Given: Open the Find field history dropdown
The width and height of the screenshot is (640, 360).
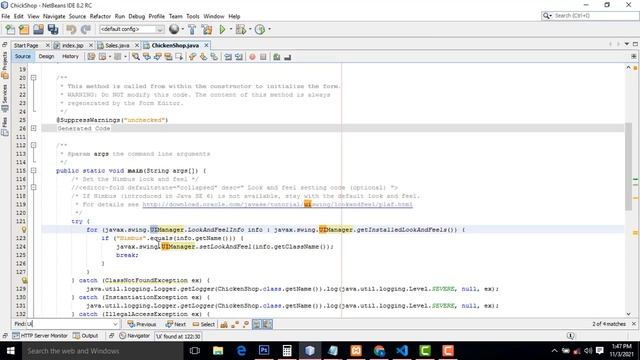Looking at the screenshot, I should point(115,324).
